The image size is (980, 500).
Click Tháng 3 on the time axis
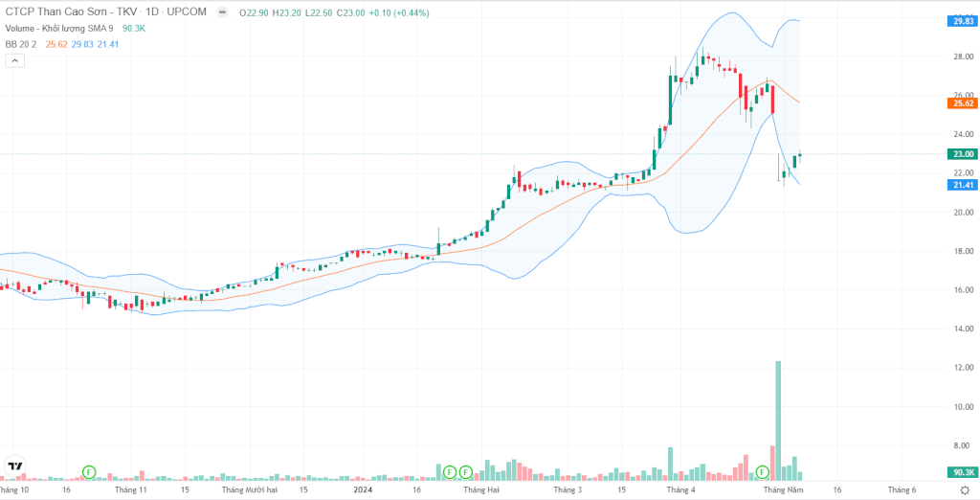coord(568,490)
